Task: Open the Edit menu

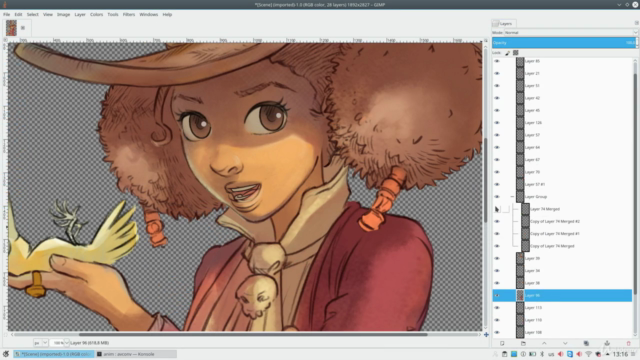Action: [18, 14]
